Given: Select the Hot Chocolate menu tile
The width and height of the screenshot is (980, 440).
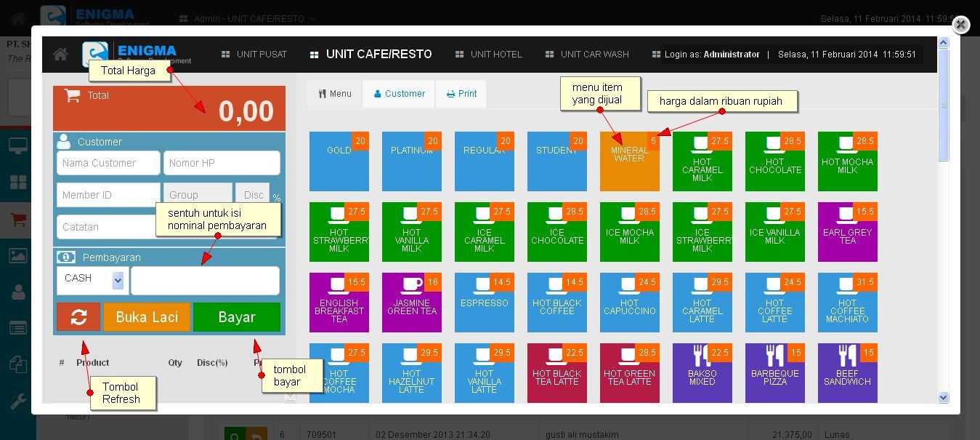Looking at the screenshot, I should click(774, 161).
